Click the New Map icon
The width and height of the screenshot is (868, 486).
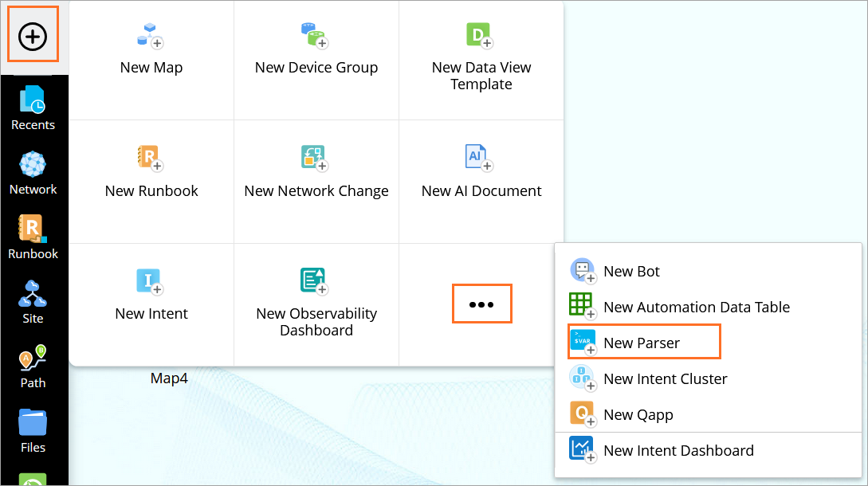151,36
